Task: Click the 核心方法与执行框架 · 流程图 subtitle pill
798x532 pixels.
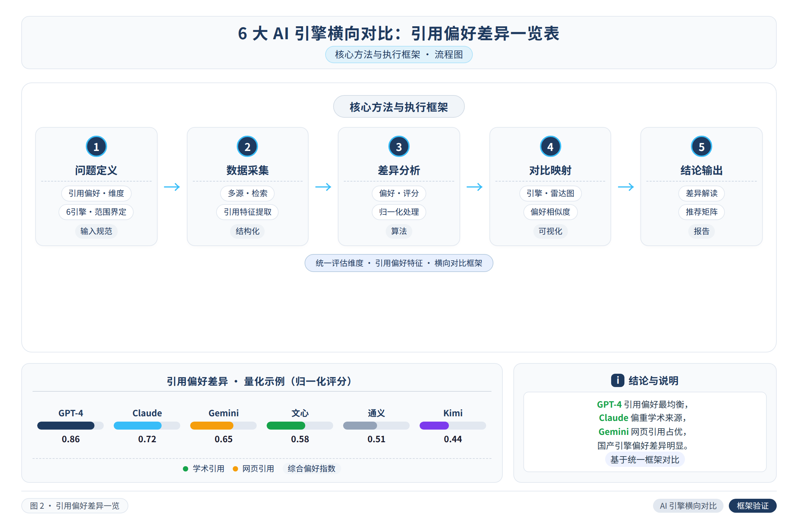Action: pos(399,55)
